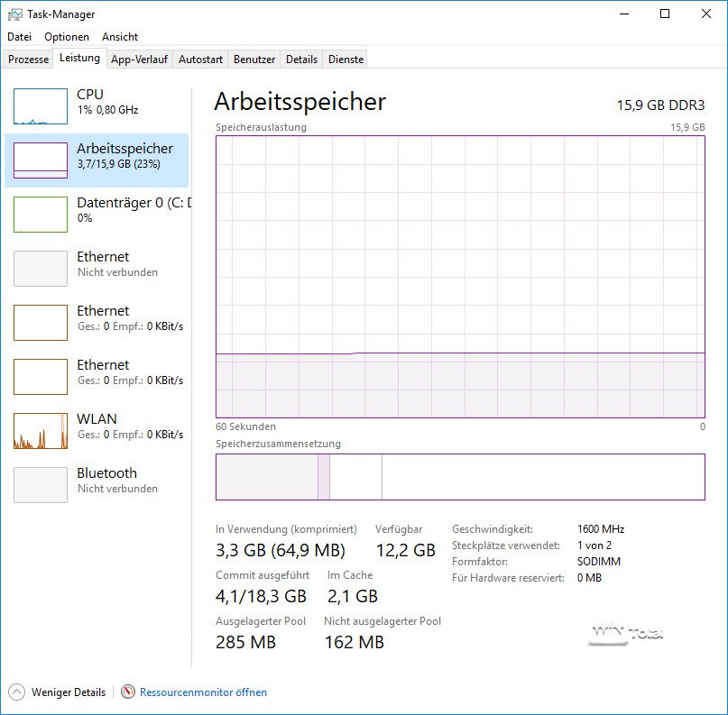Click the '60 Sekunden' graph axis label
Screen dimensions: 728x715
[x=245, y=426]
